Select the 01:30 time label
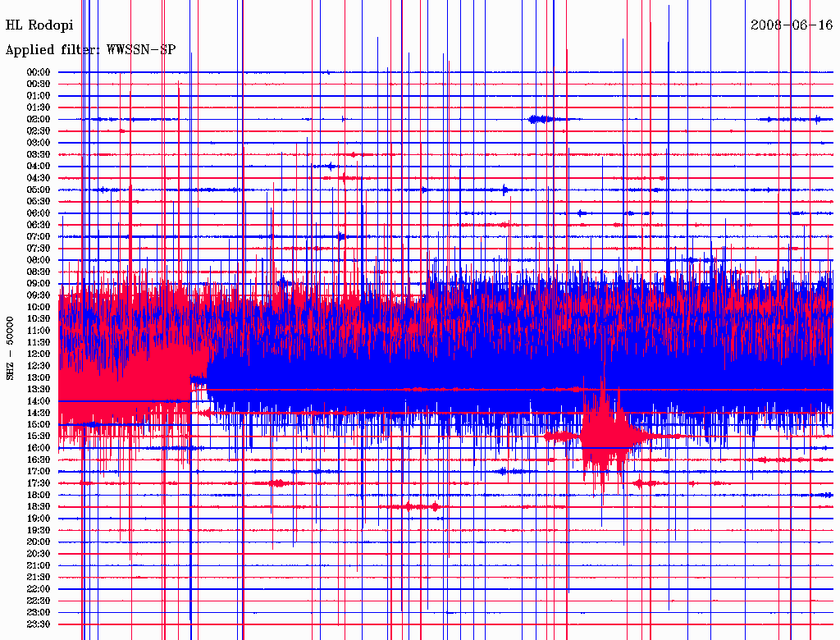 39,107
